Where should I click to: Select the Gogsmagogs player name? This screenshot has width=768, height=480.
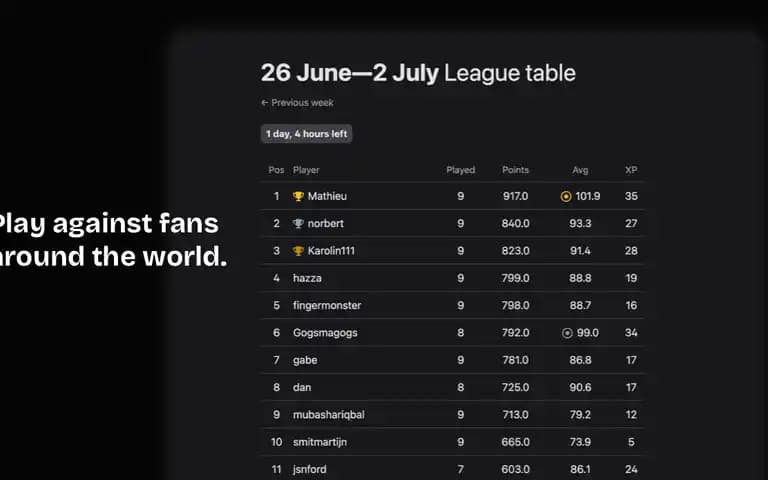click(325, 333)
